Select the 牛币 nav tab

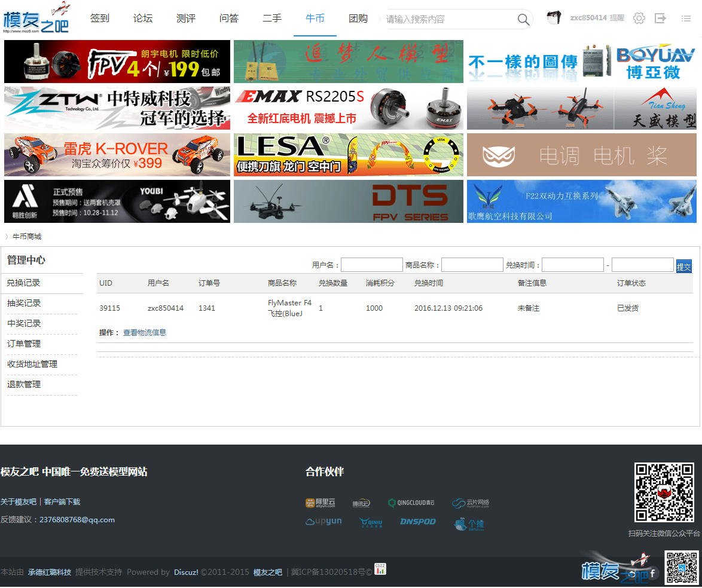315,19
